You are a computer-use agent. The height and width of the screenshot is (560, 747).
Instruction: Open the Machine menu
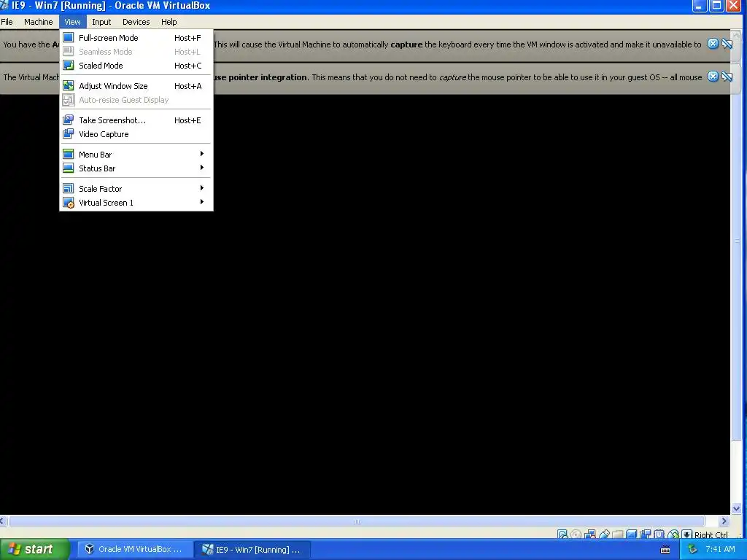(39, 22)
